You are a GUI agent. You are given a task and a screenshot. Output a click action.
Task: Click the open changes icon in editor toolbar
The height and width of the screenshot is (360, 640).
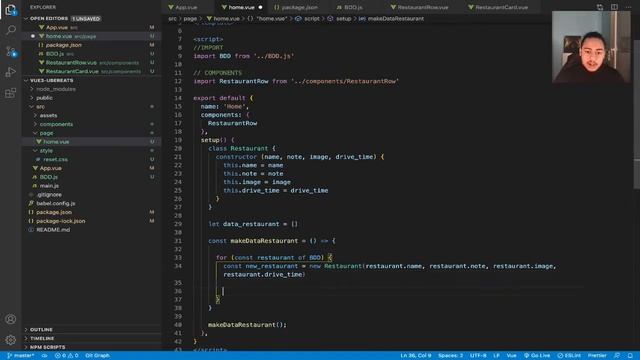pos(600,7)
